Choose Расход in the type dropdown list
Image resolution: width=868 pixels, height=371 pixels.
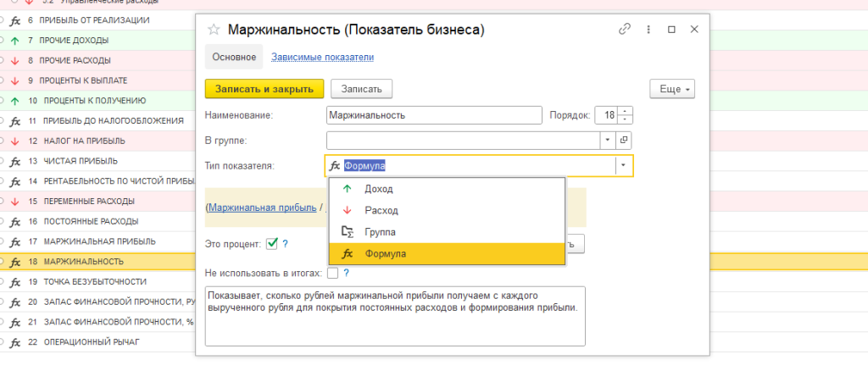click(447, 211)
